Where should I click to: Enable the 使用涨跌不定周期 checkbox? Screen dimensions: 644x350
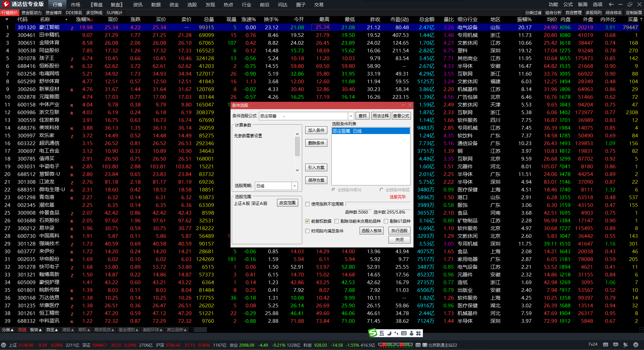click(307, 204)
